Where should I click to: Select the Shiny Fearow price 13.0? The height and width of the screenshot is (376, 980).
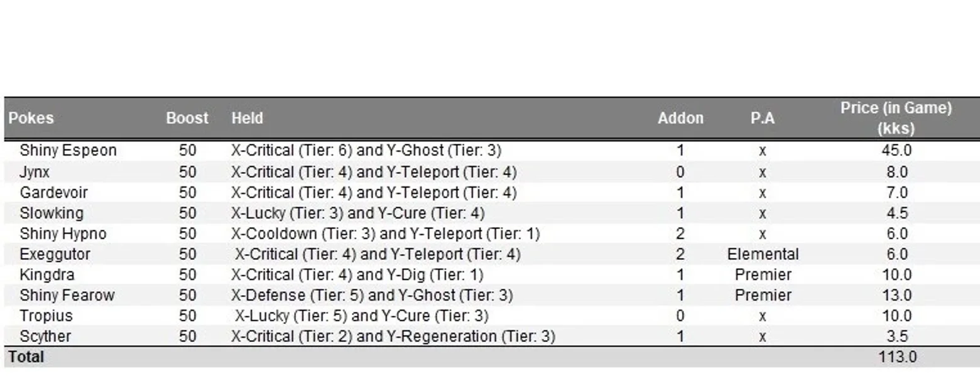pyautogui.click(x=896, y=296)
